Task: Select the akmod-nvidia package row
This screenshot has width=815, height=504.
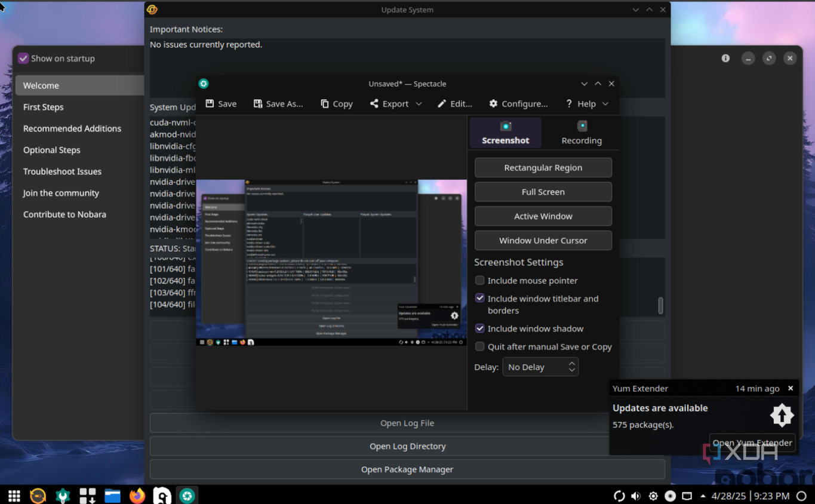Action: (x=173, y=134)
